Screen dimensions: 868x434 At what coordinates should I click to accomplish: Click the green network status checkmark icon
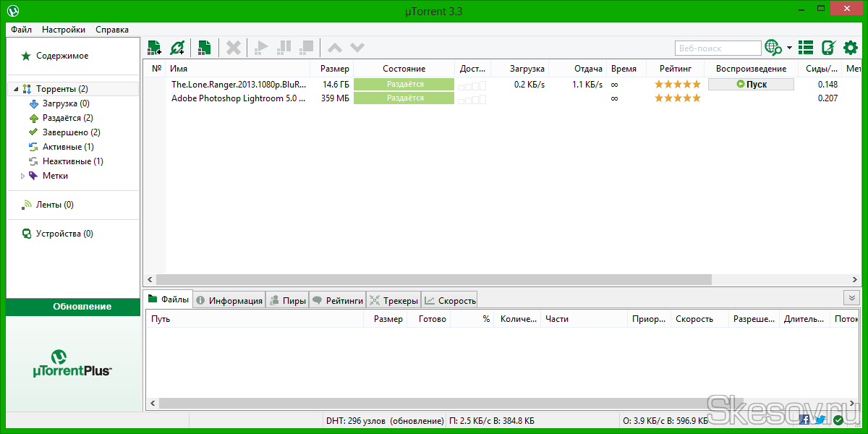click(x=838, y=420)
